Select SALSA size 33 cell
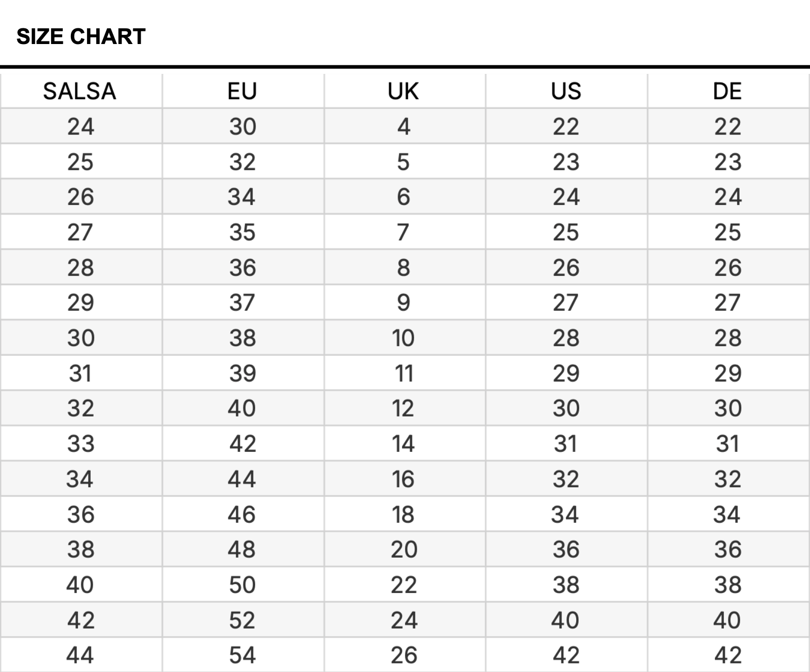The image size is (810, 672). (x=80, y=444)
